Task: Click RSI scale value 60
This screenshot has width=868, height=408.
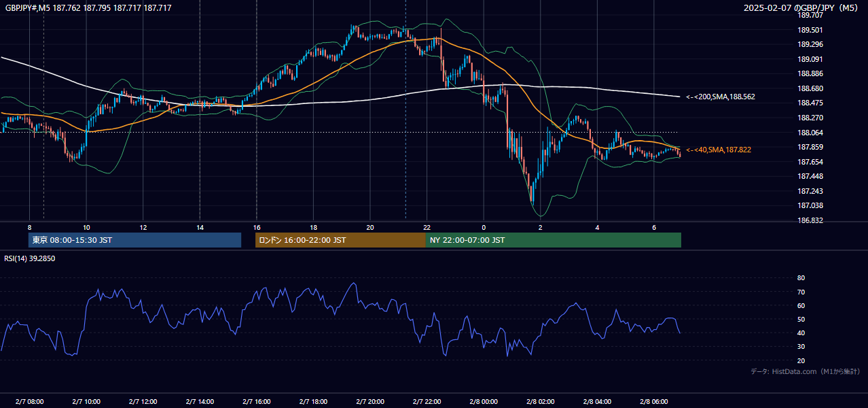Action: (801, 305)
